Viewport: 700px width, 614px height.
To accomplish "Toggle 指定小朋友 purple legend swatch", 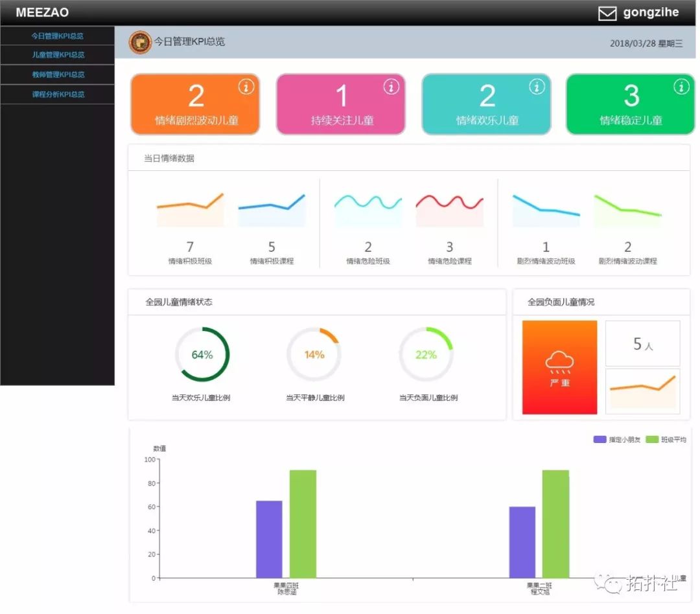I will pos(600,440).
